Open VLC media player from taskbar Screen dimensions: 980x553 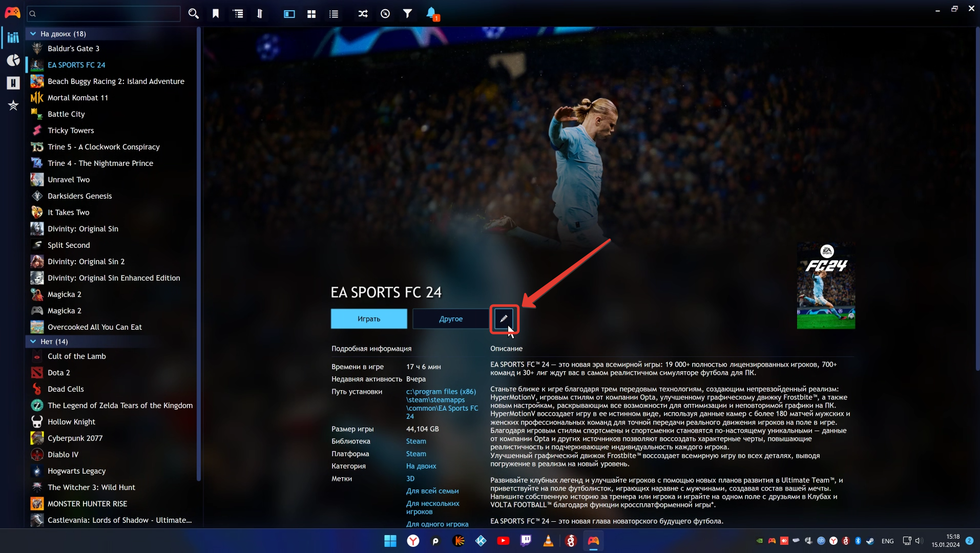pos(548,541)
